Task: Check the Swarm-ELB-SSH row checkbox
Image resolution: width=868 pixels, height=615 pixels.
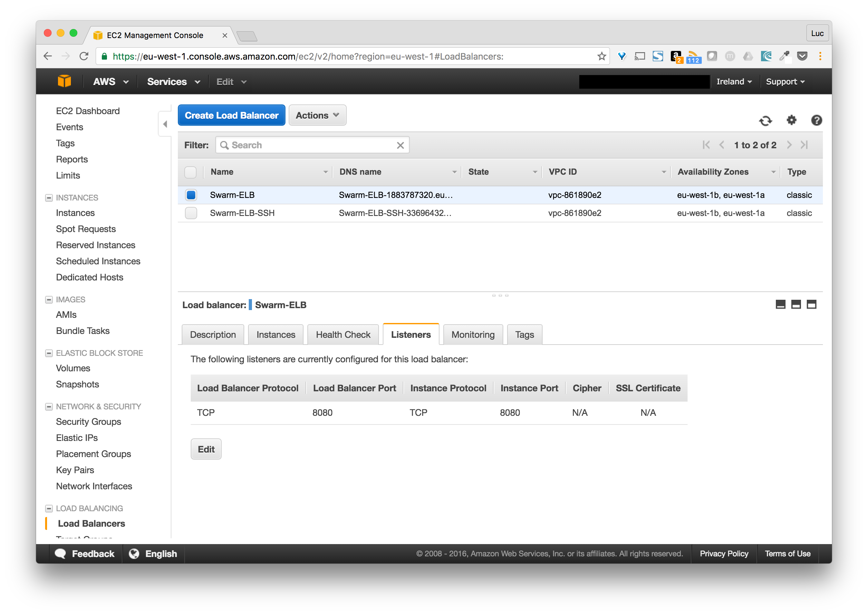Action: (x=191, y=213)
